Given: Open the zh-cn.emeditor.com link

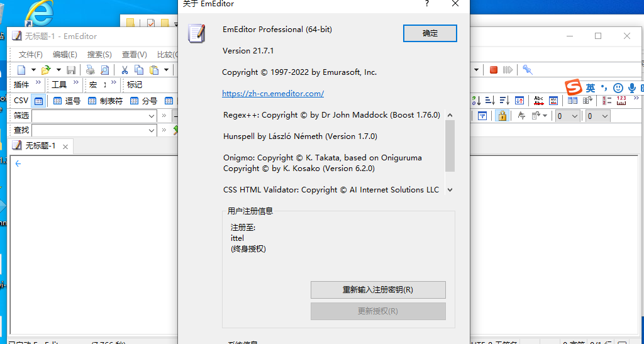Looking at the screenshot, I should pyautogui.click(x=273, y=94).
